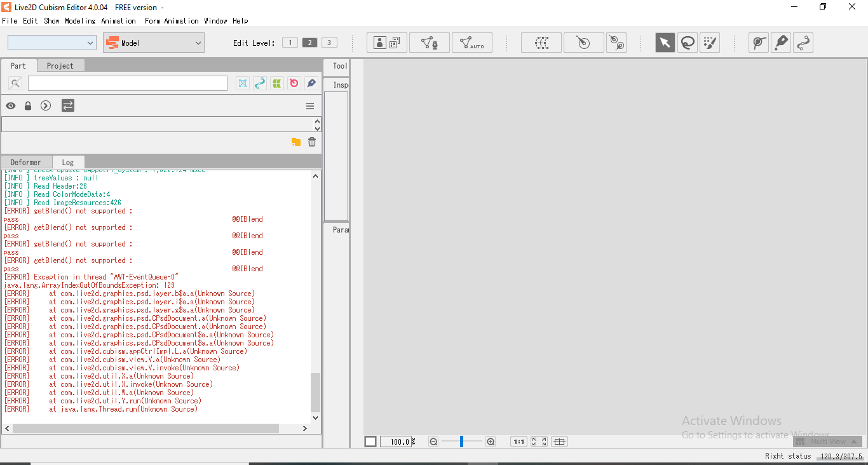The height and width of the screenshot is (465, 868).
Task: Zoom out with the minus magnifier
Action: coord(433,441)
